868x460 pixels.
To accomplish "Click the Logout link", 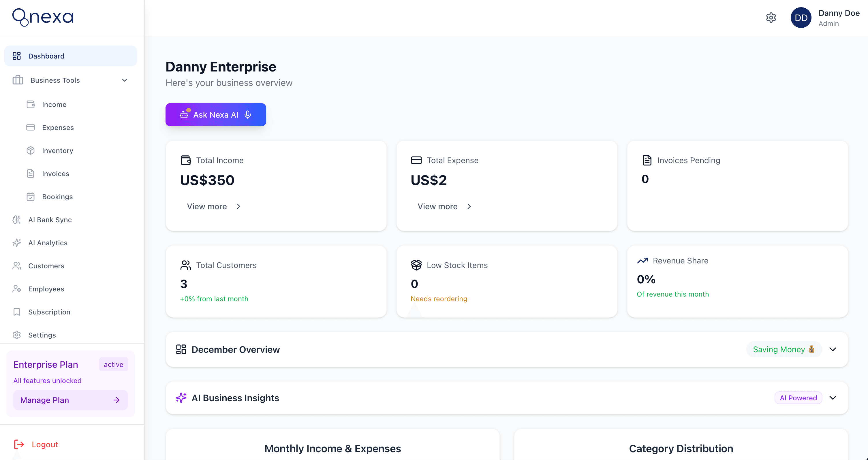I will point(45,444).
